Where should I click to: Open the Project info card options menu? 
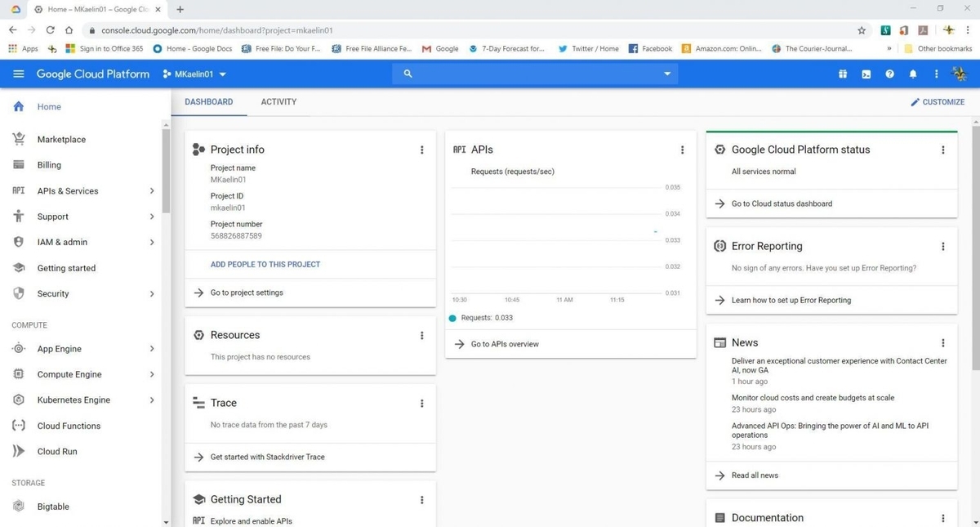pyautogui.click(x=422, y=150)
